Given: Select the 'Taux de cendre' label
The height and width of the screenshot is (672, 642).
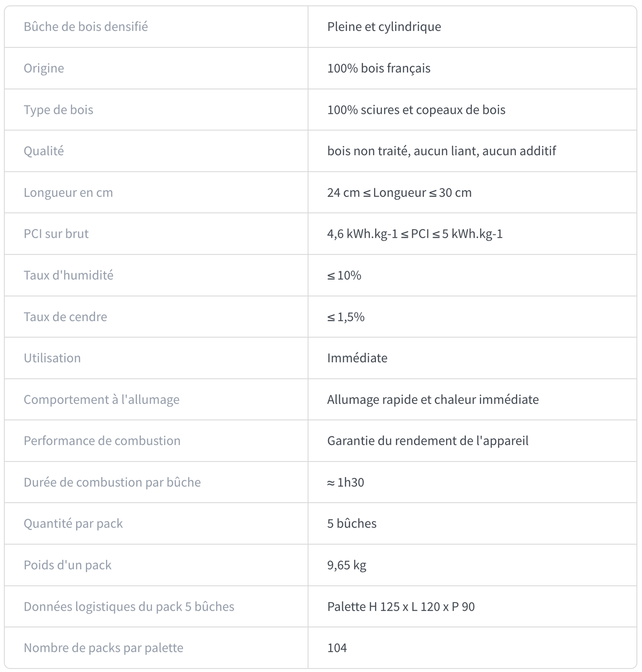Looking at the screenshot, I should coord(65,317).
